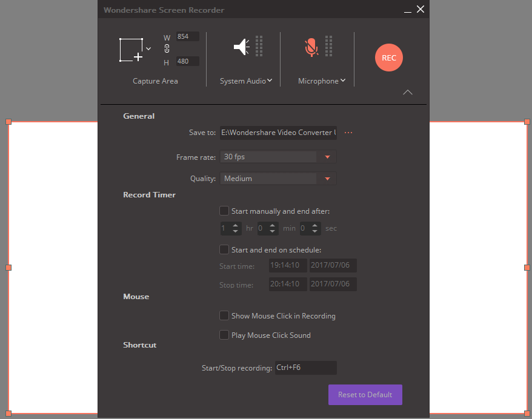
Task: Collapse the settings panel with the up chevron
Action: tap(407, 92)
